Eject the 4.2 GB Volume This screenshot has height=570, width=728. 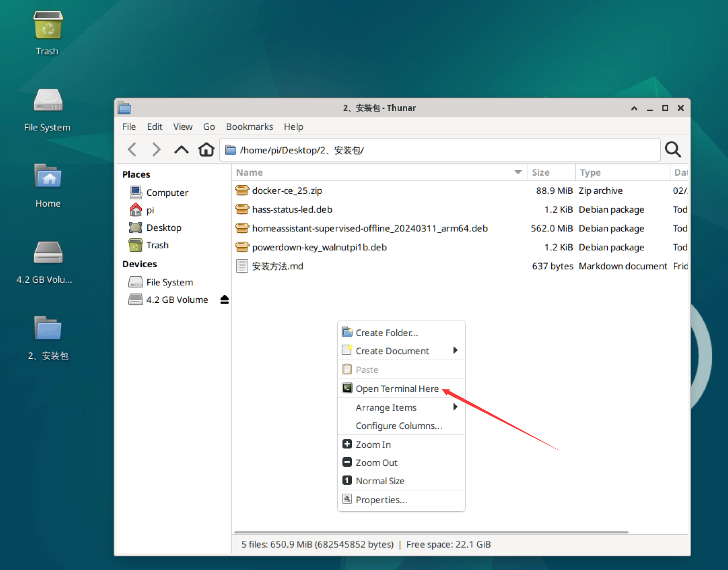click(x=224, y=300)
